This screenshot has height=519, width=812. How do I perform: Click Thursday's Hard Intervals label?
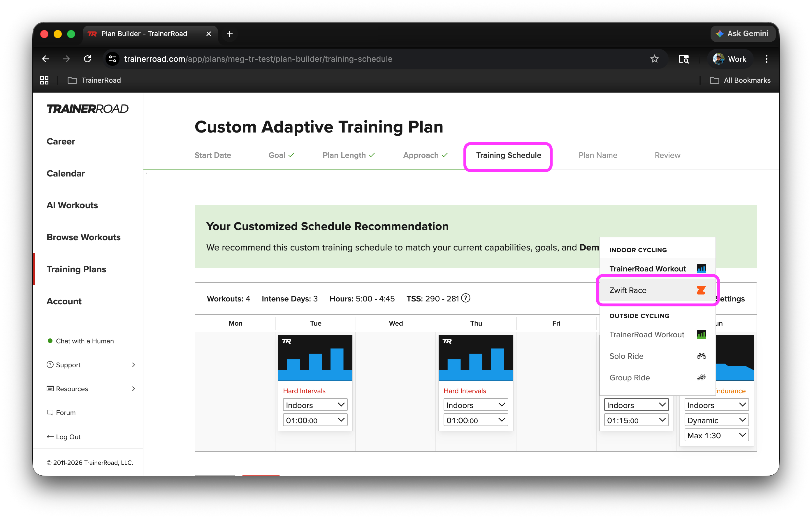[x=465, y=391]
